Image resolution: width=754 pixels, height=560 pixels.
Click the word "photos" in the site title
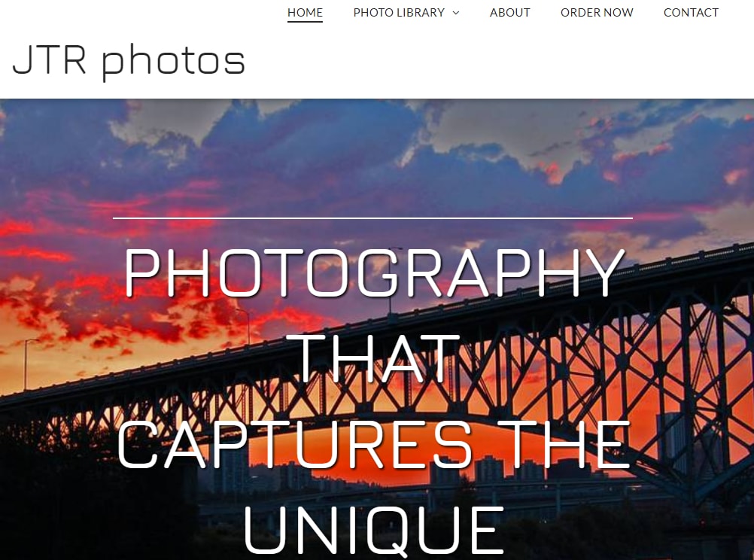[x=174, y=62]
